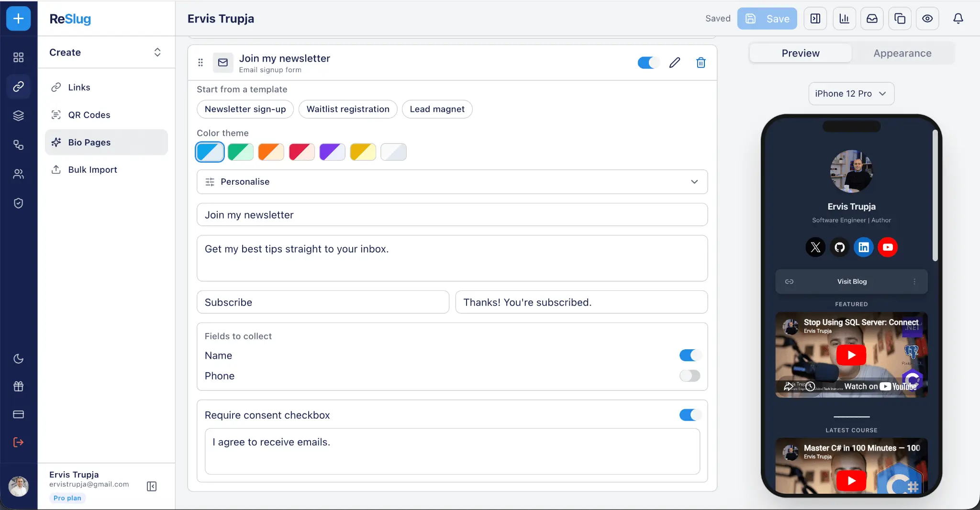Image resolution: width=980 pixels, height=510 pixels.
Task: Apply Newsletter sign-up template
Action: click(x=245, y=109)
